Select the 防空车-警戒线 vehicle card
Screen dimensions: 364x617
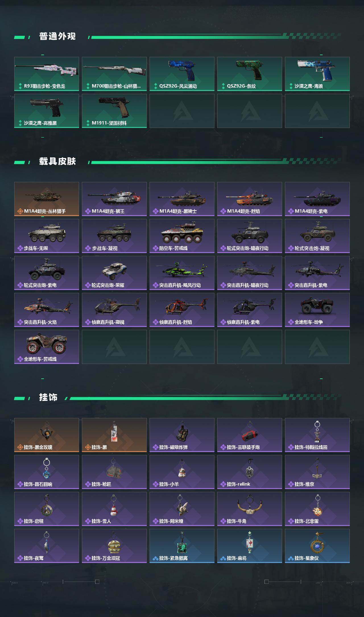(x=182, y=236)
